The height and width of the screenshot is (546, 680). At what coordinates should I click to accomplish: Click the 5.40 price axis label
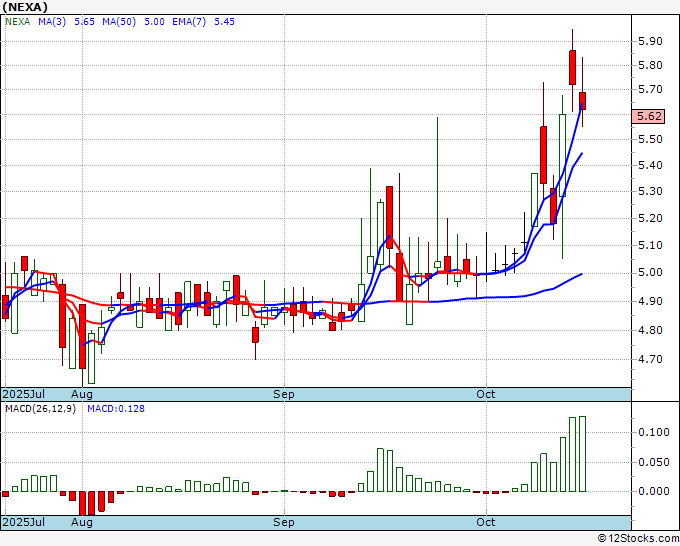pyautogui.click(x=651, y=165)
